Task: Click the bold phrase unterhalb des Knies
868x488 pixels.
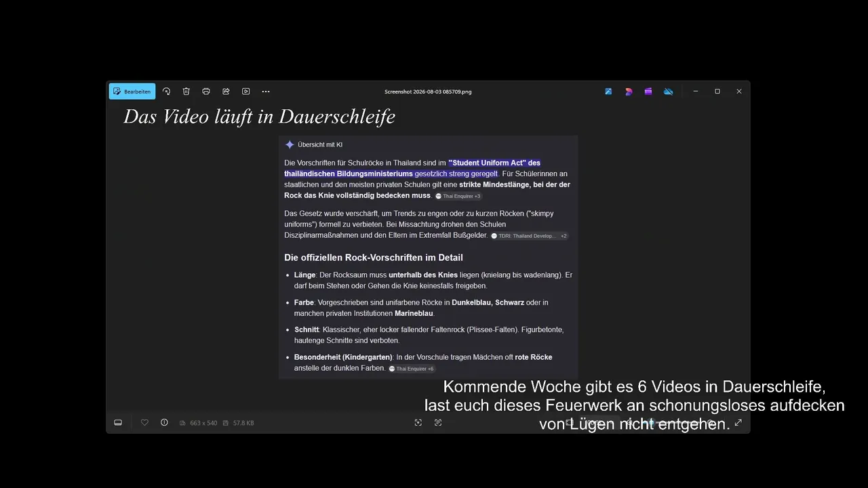Action: [423, 275]
